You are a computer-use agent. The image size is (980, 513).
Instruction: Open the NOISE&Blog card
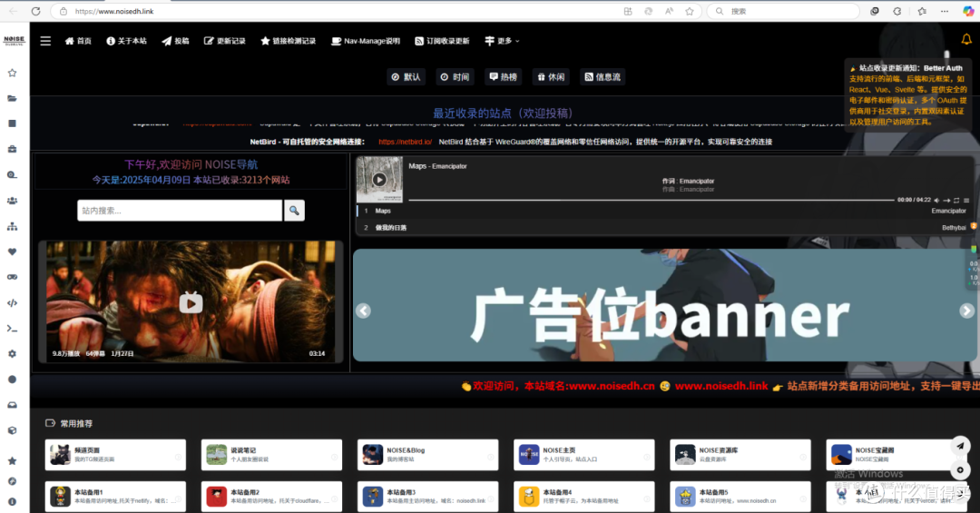pos(428,455)
